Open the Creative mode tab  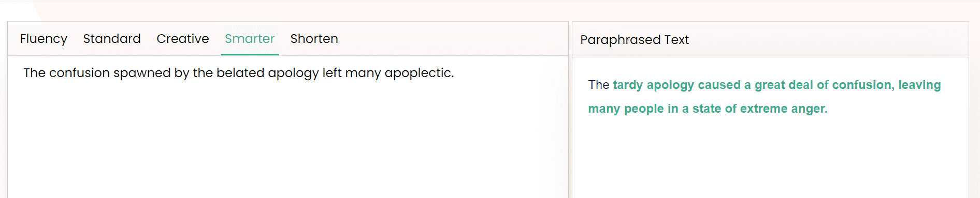pyautogui.click(x=183, y=39)
